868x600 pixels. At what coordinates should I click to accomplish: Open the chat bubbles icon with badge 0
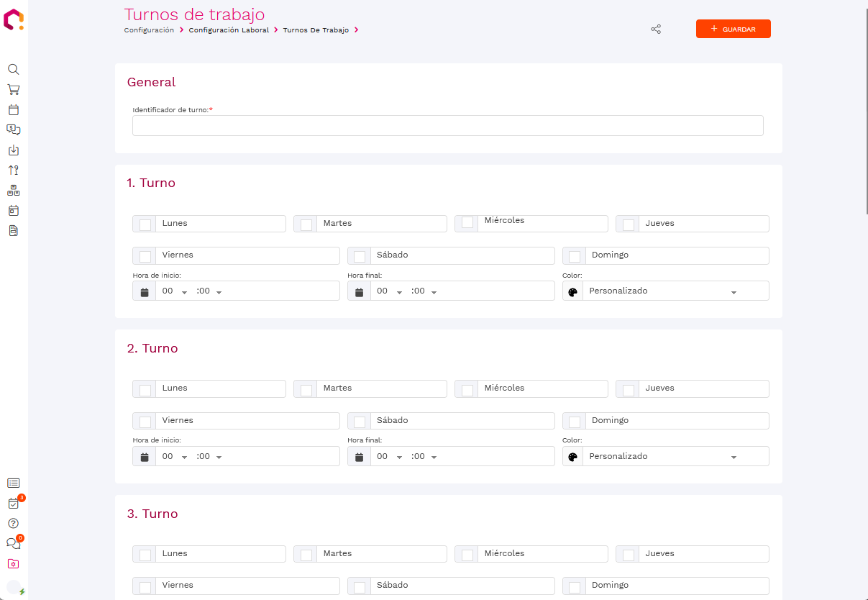(x=13, y=543)
